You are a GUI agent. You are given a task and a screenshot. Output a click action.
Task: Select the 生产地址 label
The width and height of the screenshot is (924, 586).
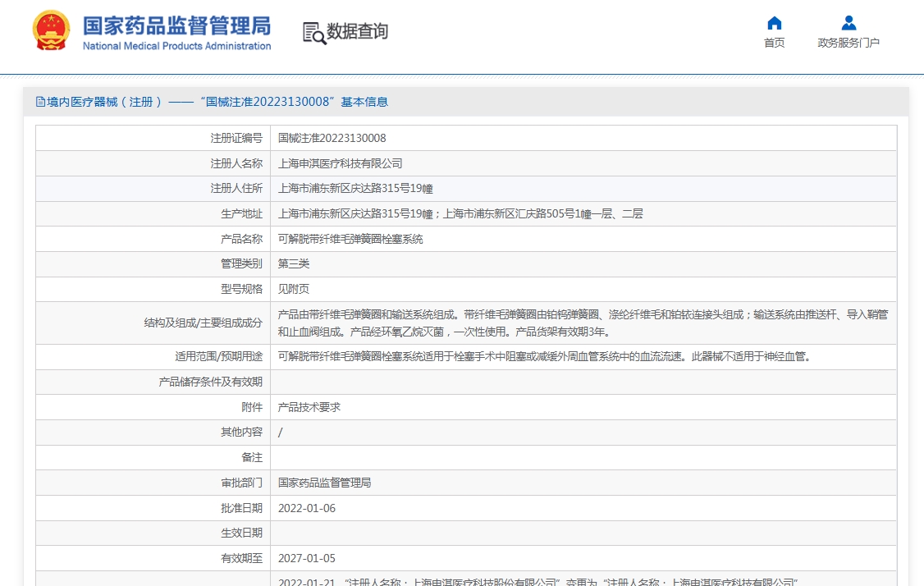click(241, 213)
